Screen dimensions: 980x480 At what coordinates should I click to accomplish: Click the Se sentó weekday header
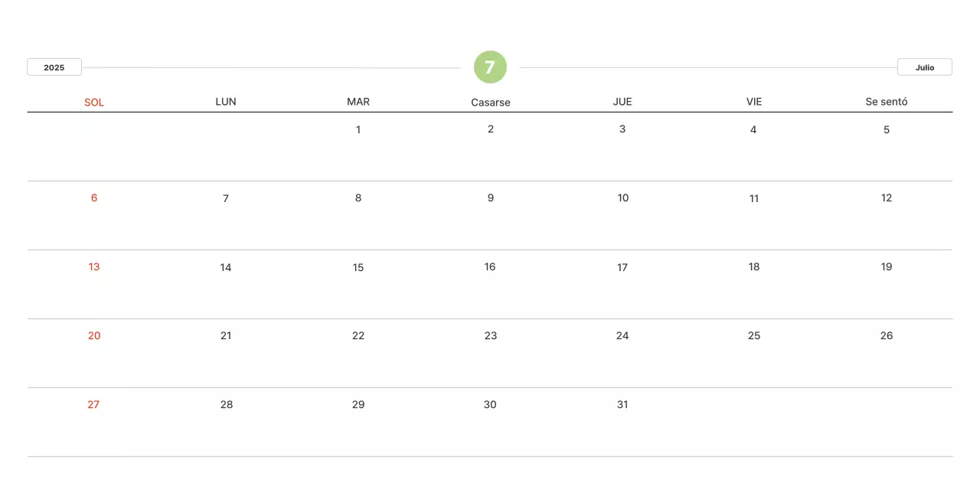tap(887, 101)
